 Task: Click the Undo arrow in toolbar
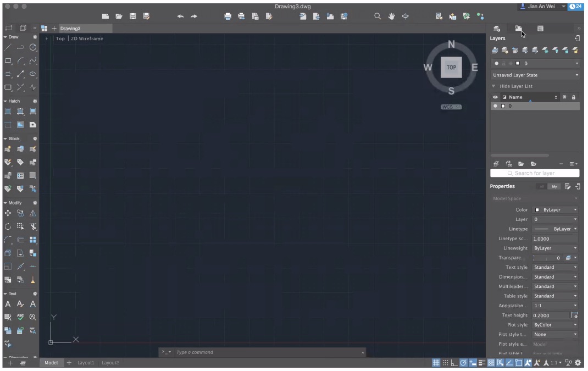(180, 16)
